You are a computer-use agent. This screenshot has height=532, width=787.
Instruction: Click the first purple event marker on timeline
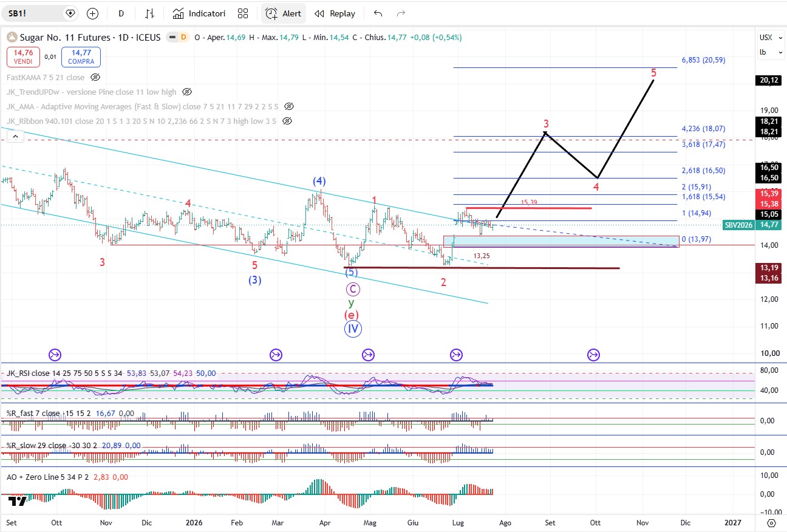[x=55, y=355]
